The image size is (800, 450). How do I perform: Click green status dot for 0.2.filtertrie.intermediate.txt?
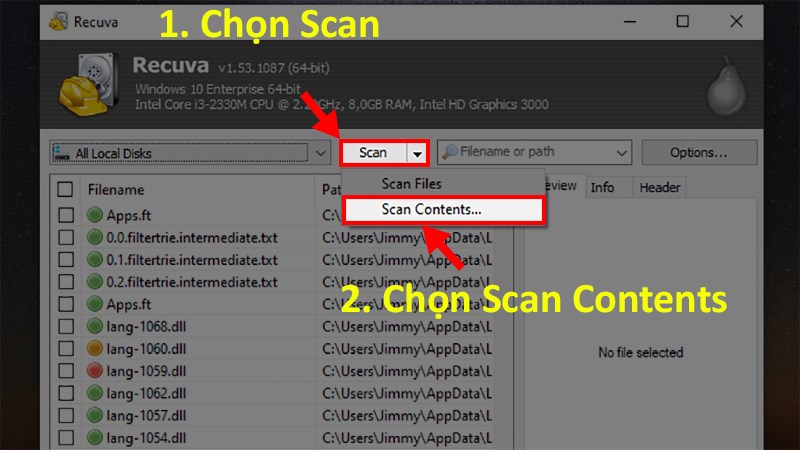[x=94, y=282]
